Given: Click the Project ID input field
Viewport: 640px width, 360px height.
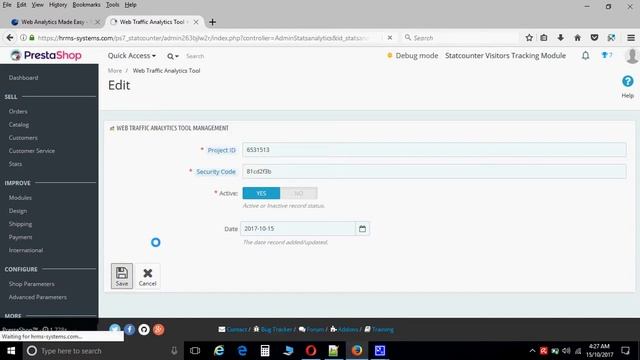Looking at the screenshot, I should [x=434, y=150].
